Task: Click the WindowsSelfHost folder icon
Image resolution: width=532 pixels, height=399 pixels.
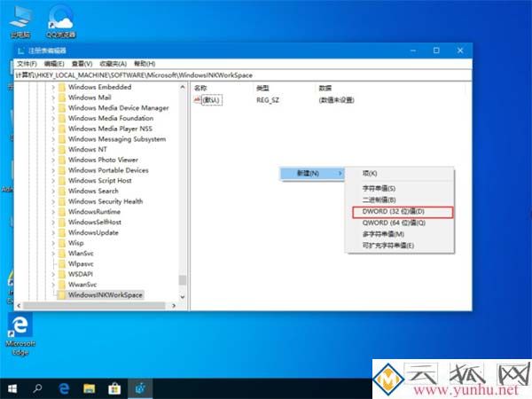Action: (x=62, y=223)
